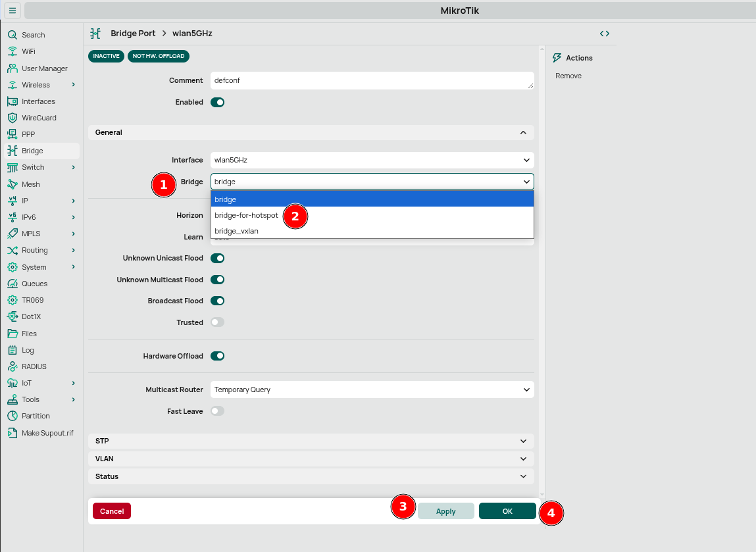Collapse the General section

click(523, 132)
